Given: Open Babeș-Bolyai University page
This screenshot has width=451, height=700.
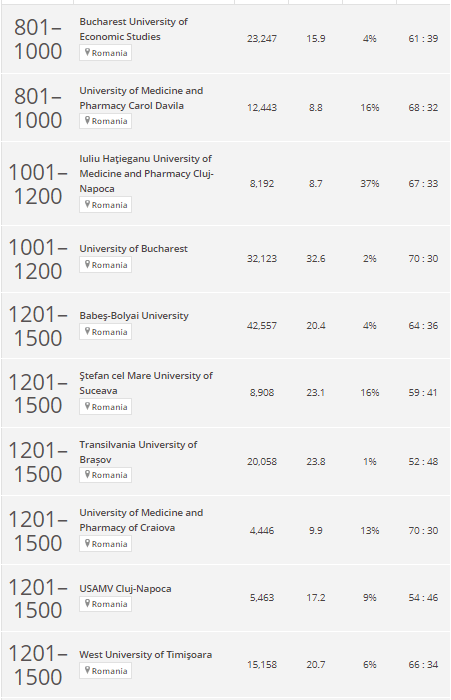Looking at the screenshot, I should (134, 316).
